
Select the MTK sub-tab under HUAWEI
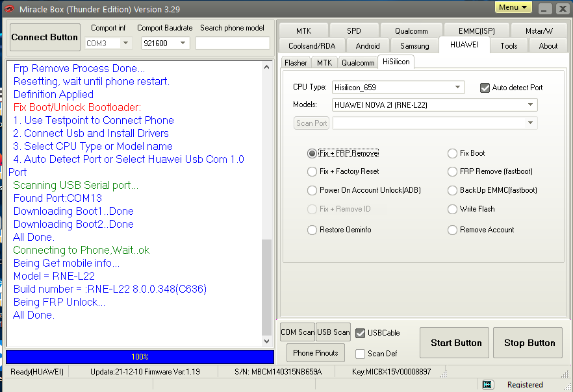coord(325,63)
